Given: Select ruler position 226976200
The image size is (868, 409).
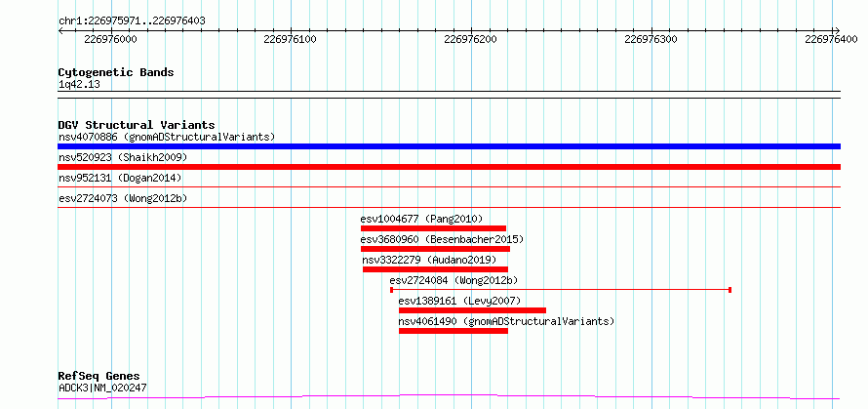Looking at the screenshot, I should [470, 39].
